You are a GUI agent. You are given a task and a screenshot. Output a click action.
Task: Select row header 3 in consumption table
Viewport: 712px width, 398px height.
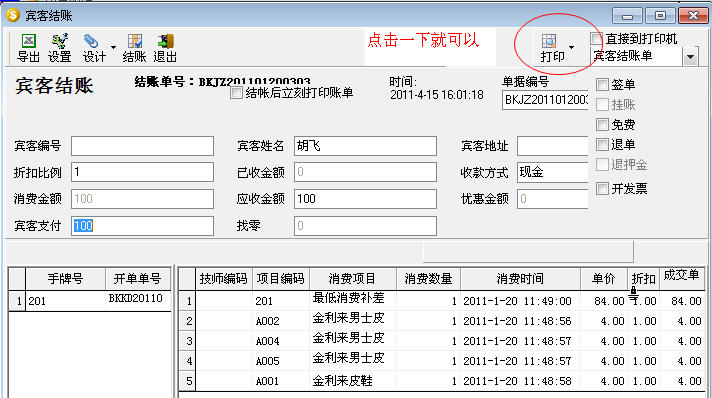click(187, 341)
